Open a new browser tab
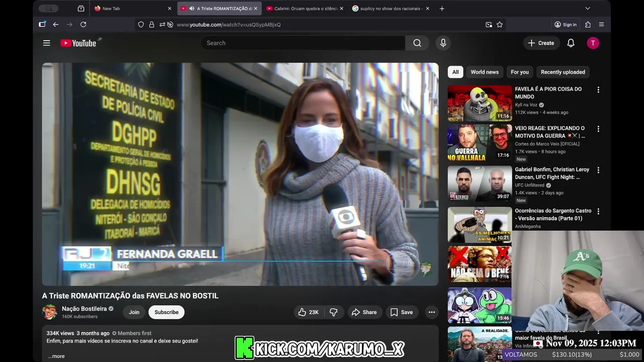 442,9
